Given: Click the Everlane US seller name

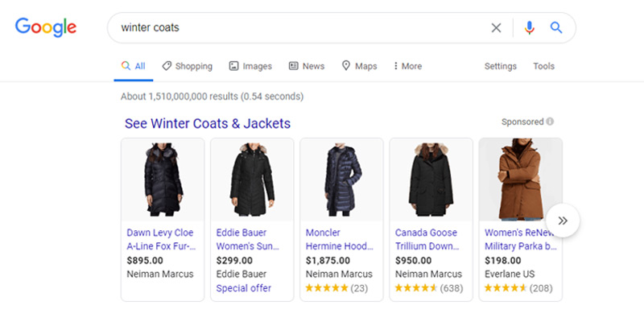Looking at the screenshot, I should tap(510, 274).
